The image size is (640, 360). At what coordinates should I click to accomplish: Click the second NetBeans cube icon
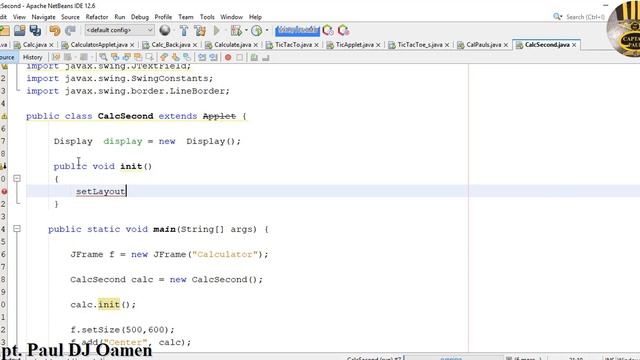pos(343,30)
